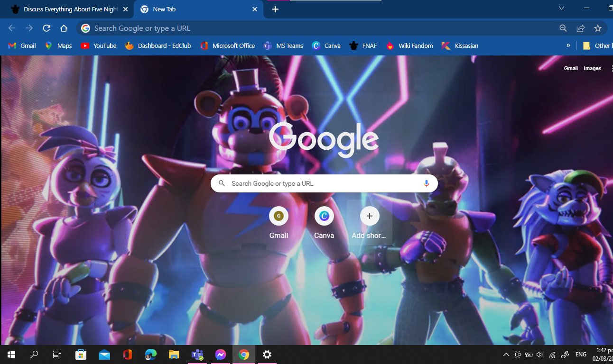Screen dimensions: 613x364
Task: Click the forward navigation arrow
Action: tap(29, 28)
